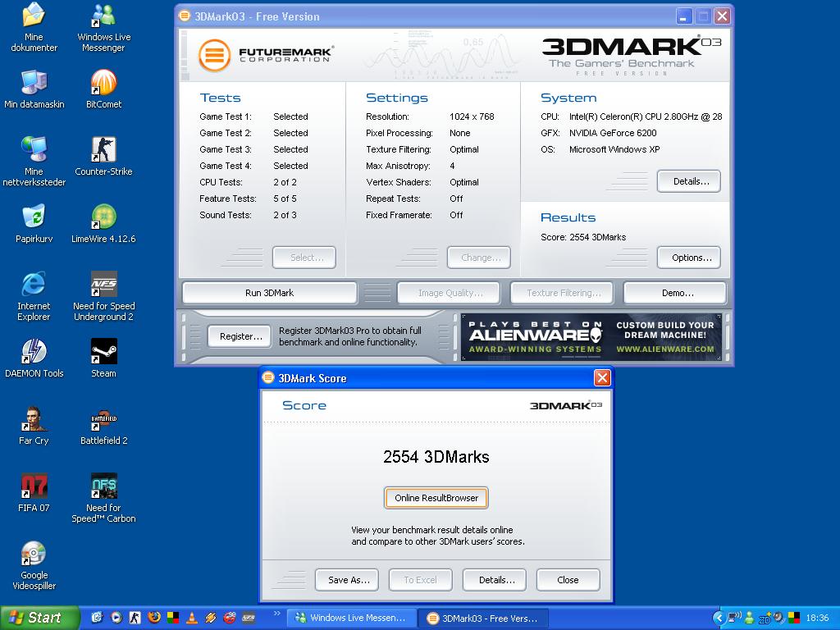Launch the Counter-Strike desktop shortcut
The height and width of the screenshot is (630, 840).
[103, 156]
